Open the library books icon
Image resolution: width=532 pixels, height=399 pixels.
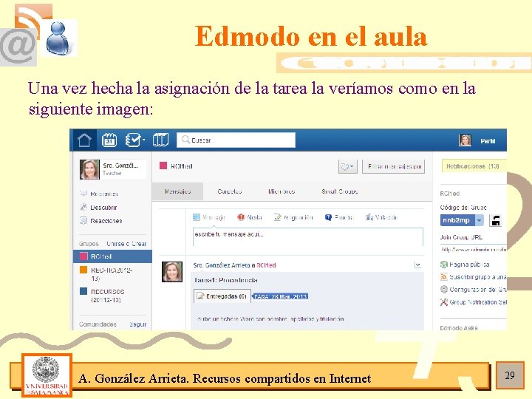[160, 140]
